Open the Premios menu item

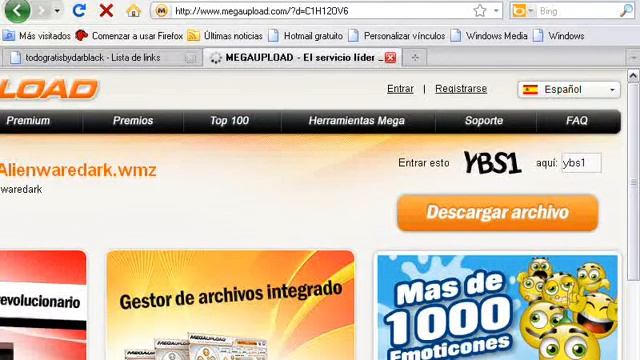[133, 121]
